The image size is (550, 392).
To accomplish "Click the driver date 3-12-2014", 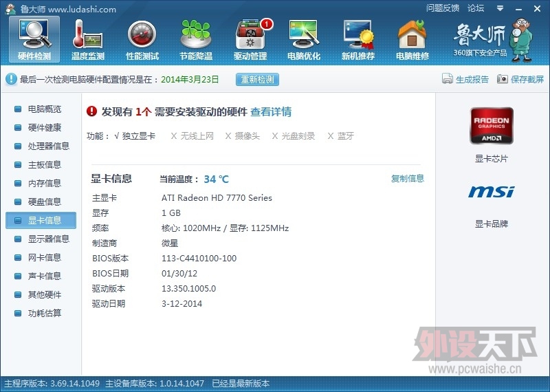I will [181, 303].
